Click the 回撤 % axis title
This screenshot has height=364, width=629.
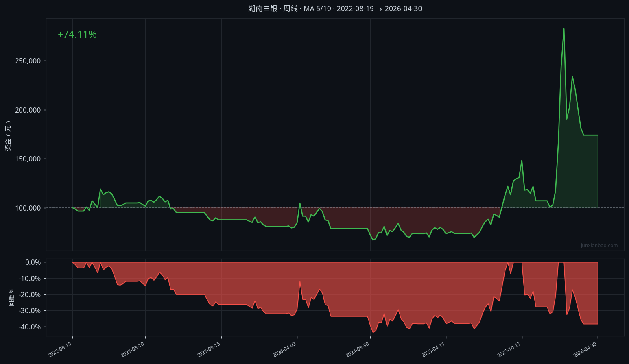click(11, 297)
